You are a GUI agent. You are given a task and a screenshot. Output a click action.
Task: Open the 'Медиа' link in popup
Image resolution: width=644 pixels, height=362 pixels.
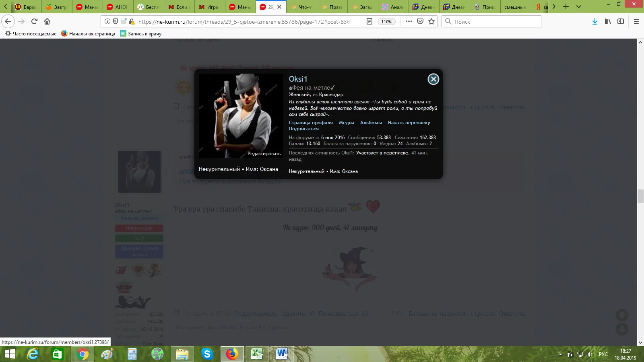347,123
